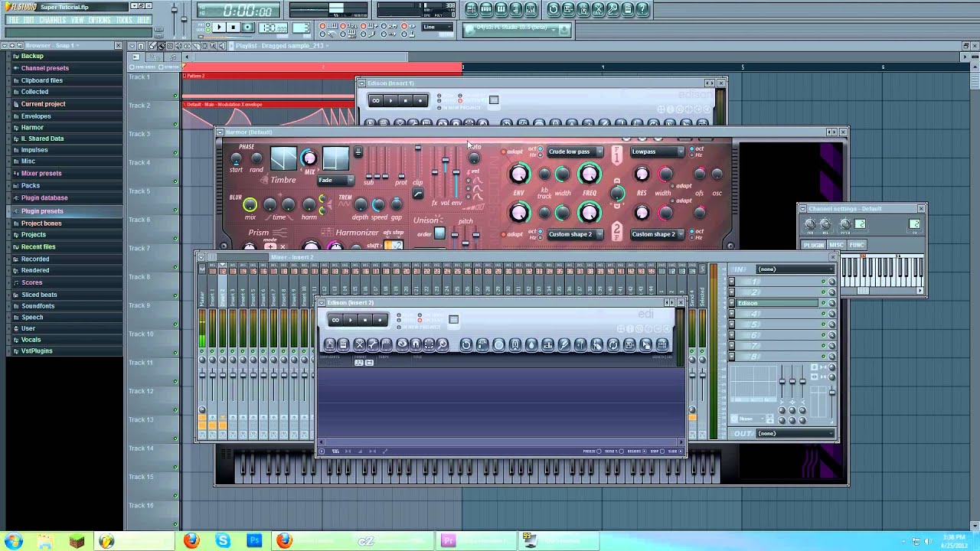Open the TOOLS menu
The image size is (980, 551).
click(124, 20)
